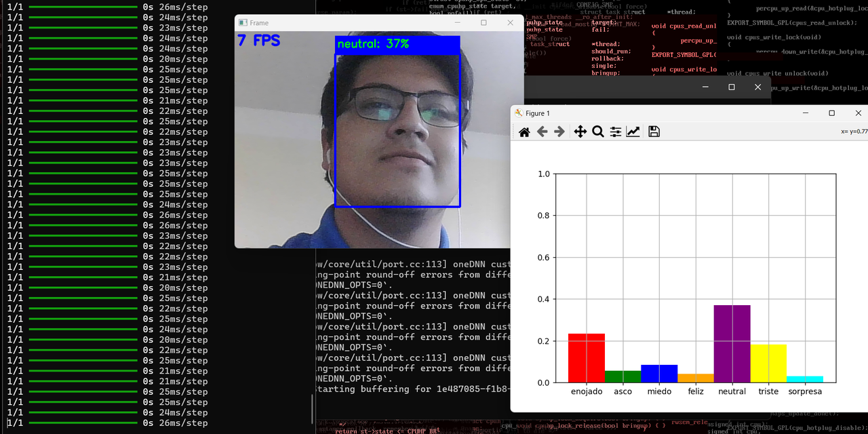Go back to the previous view in Figure 1
The width and height of the screenshot is (868, 434).
[x=542, y=132]
